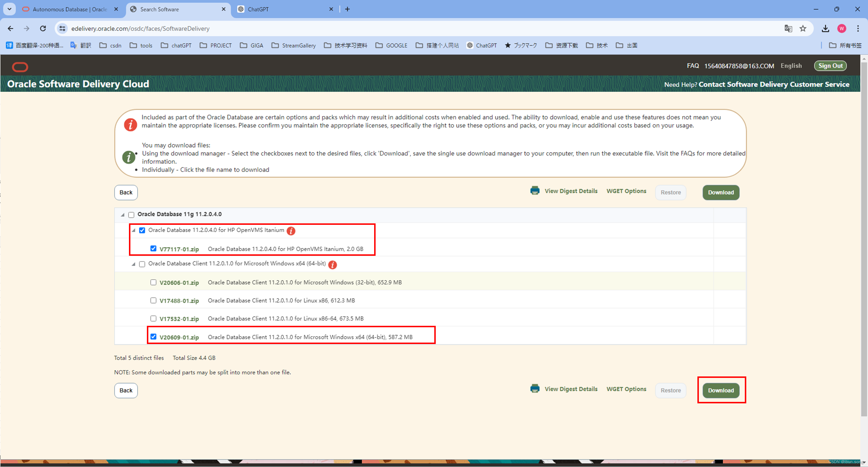Go back to previous page in browser
The width and height of the screenshot is (868, 467).
[10, 29]
